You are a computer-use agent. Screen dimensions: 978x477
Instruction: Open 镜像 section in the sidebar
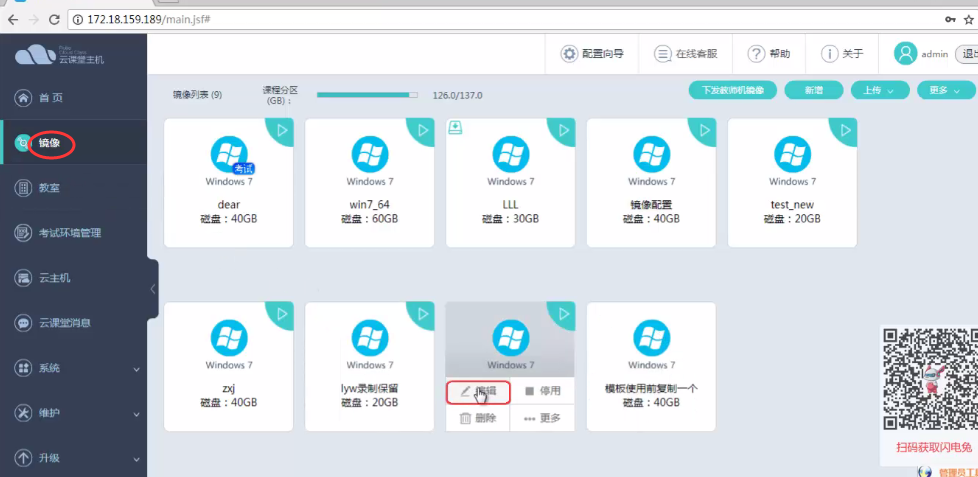(x=74, y=143)
